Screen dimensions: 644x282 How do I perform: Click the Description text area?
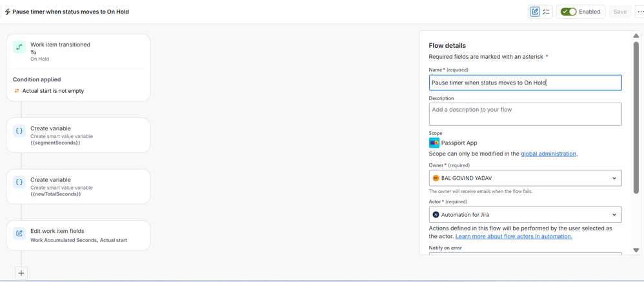click(x=525, y=114)
